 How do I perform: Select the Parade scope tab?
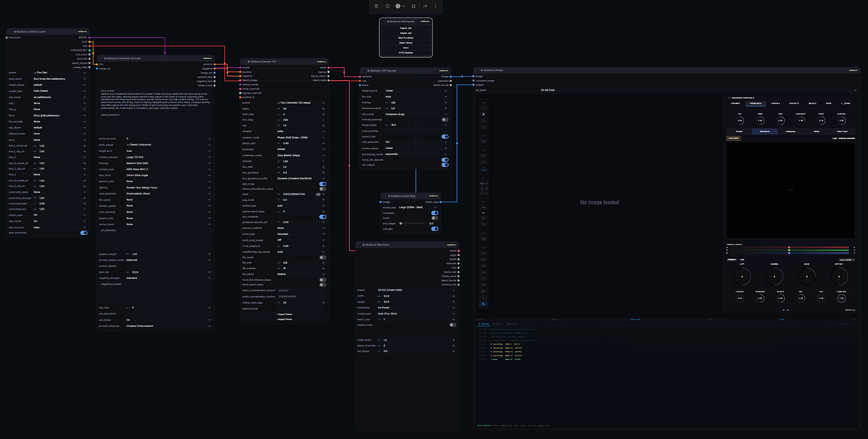[738, 131]
